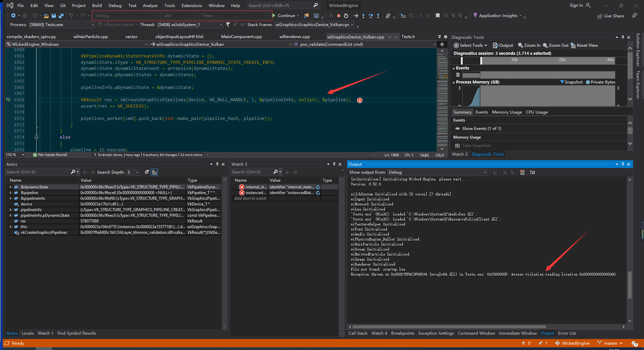Expand the &pipelineInfo row in Autos

[11, 198]
